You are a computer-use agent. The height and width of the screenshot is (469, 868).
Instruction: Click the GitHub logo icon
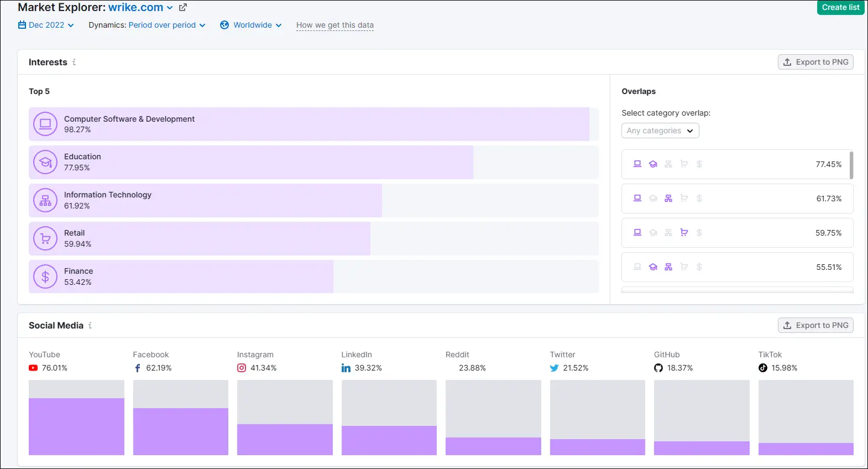click(x=658, y=368)
